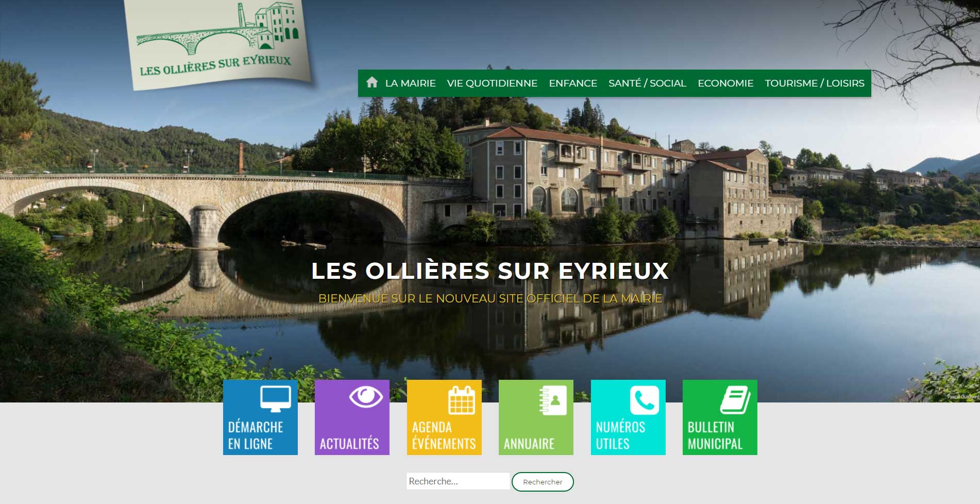Image resolution: width=980 pixels, height=504 pixels.
Task: Expand the Santé / Social menu
Action: [x=647, y=83]
